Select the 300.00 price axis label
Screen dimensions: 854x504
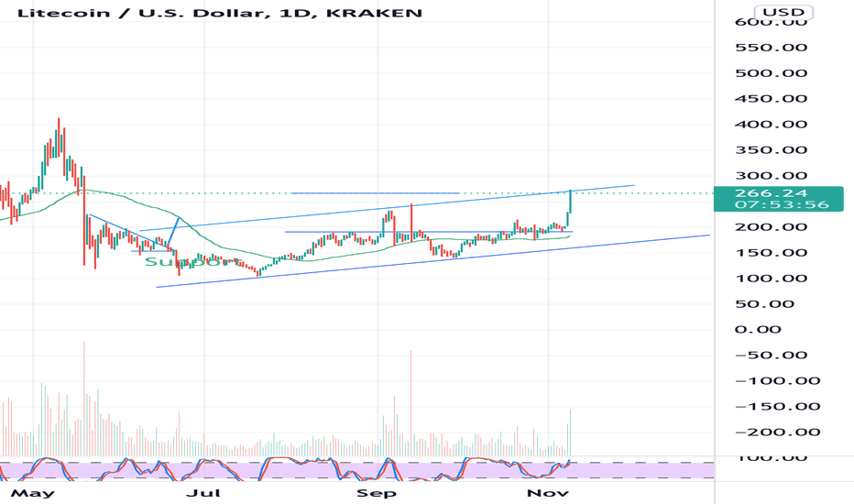pos(771,176)
